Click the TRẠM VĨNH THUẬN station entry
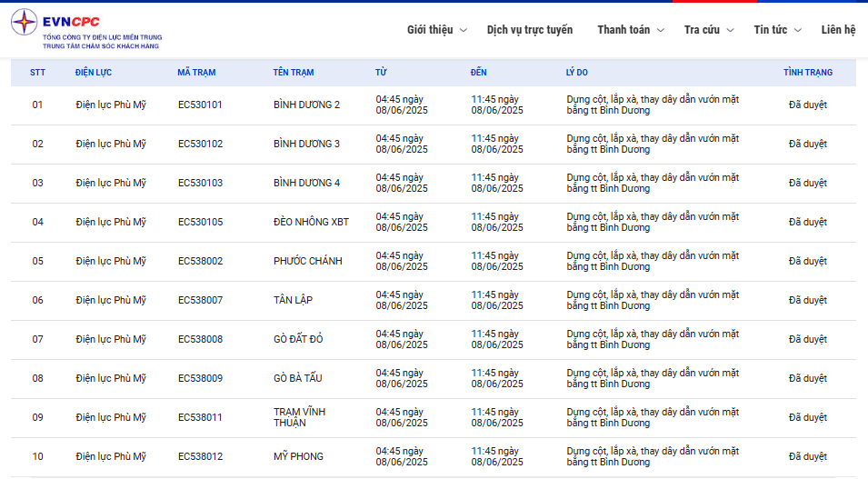 pyautogui.click(x=299, y=417)
